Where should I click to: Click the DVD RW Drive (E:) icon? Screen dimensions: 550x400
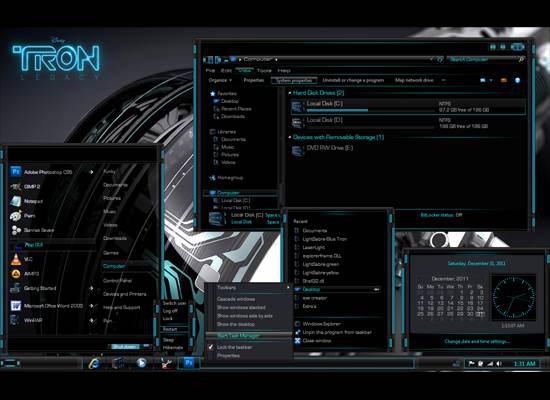(297, 151)
